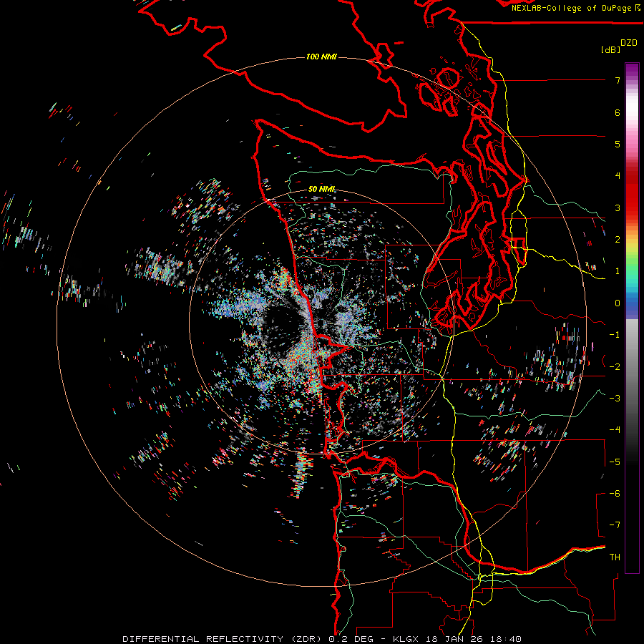Select the -4 dB scale label
Screen dimensions: 644x644
pyautogui.click(x=615, y=430)
